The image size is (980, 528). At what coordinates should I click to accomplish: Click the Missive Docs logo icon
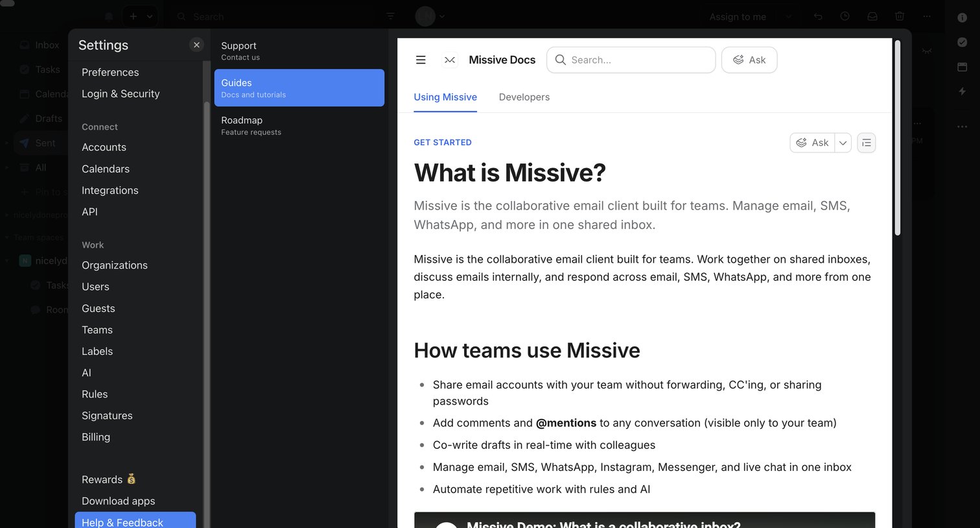click(450, 60)
